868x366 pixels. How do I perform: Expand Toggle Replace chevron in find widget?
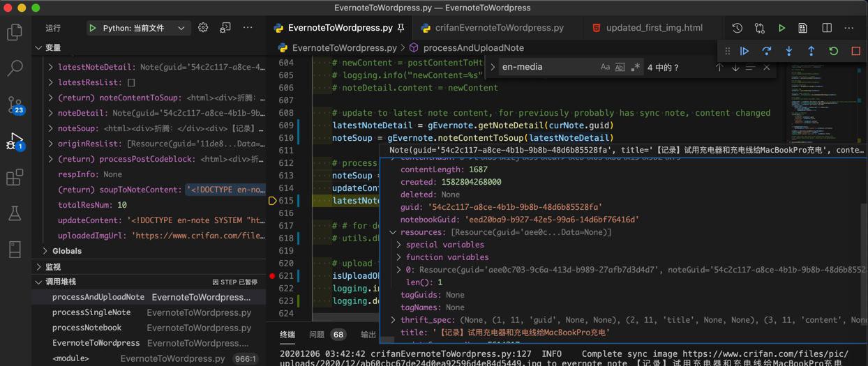coord(493,68)
